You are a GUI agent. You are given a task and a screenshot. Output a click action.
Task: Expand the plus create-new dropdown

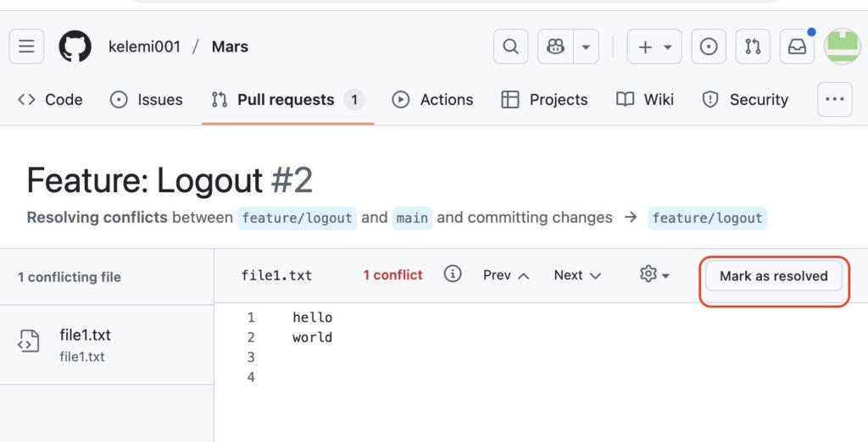(x=654, y=47)
